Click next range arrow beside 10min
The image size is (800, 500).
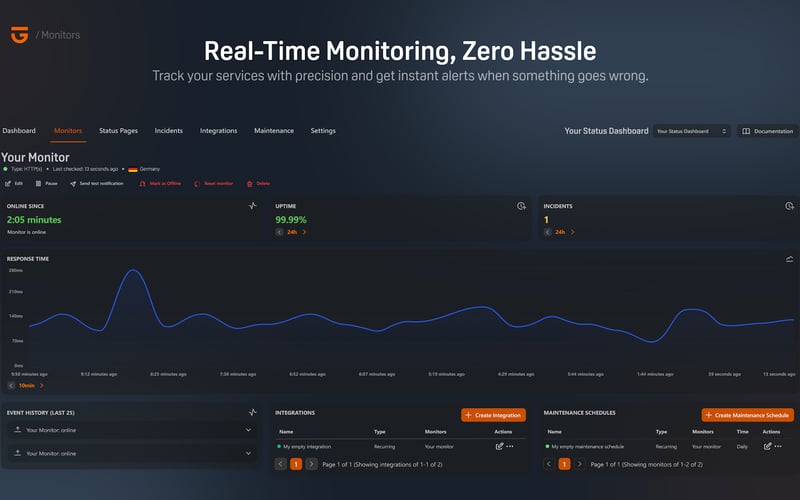(x=42, y=386)
